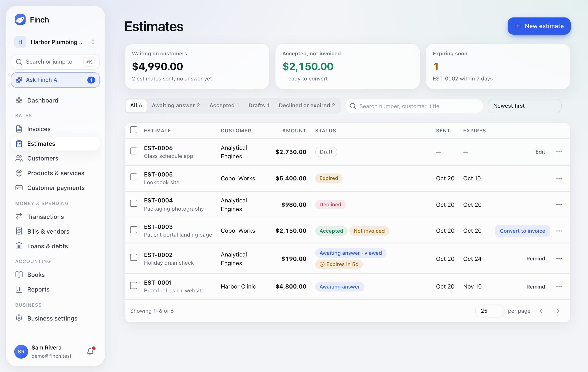Focus the search number, customer, title field
The image size is (588, 372).
coord(414,106)
